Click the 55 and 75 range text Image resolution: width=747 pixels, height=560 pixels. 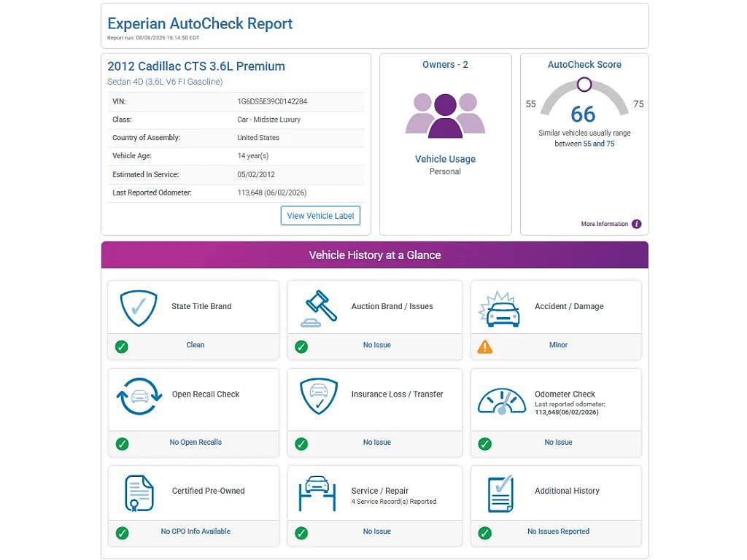click(599, 144)
